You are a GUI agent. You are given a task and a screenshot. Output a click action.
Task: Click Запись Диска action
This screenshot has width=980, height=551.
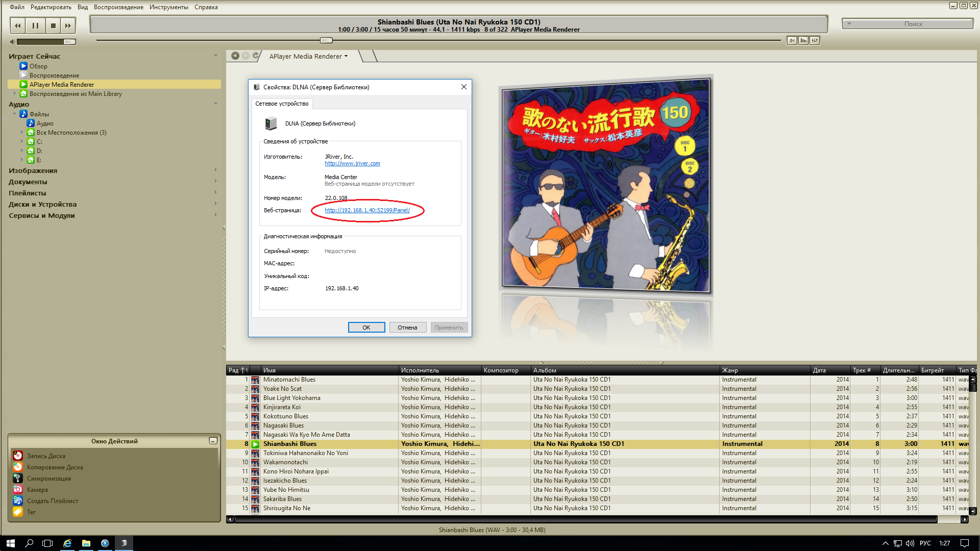[x=46, y=456]
